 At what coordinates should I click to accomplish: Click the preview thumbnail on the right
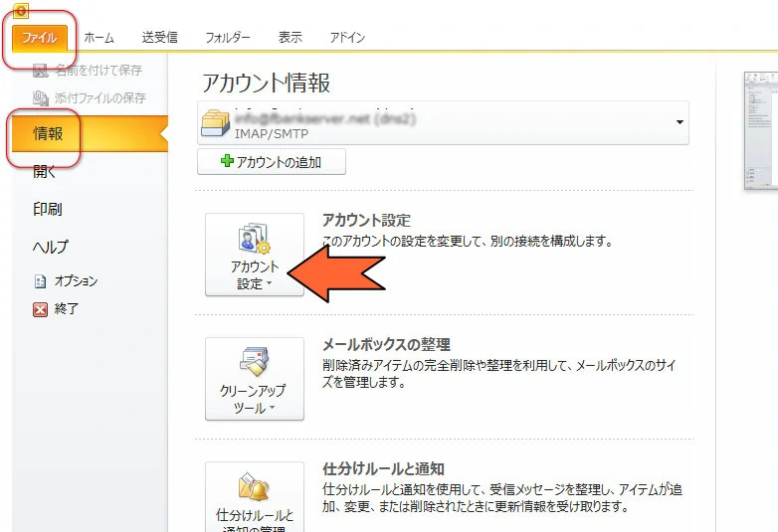pos(761,130)
